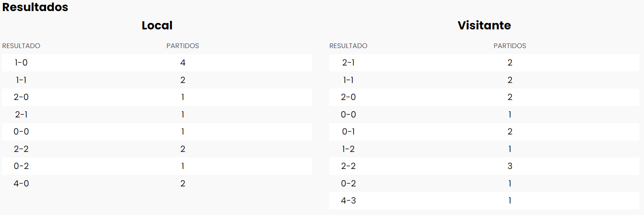
Task: Click PARTIDOS column header in Visitante table
Action: pos(509,46)
